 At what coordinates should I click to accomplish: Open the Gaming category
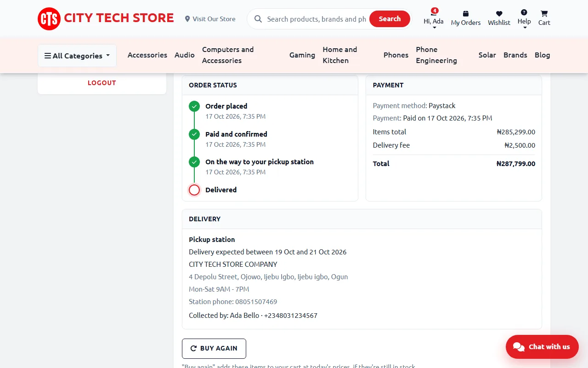302,55
